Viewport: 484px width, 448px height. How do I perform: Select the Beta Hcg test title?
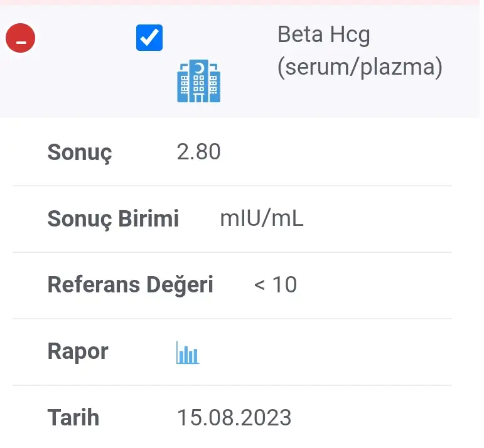323,35
